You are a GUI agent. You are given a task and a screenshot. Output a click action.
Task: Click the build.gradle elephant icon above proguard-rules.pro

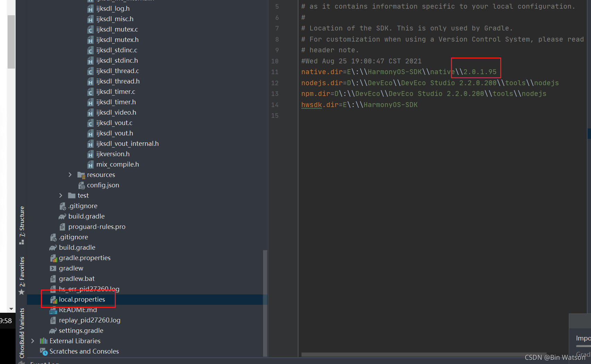coord(62,216)
